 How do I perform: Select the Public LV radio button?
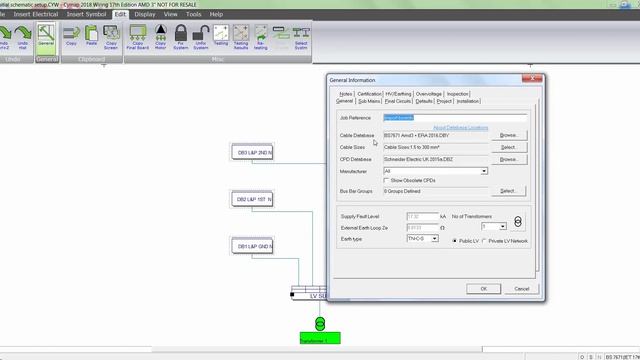click(454, 241)
